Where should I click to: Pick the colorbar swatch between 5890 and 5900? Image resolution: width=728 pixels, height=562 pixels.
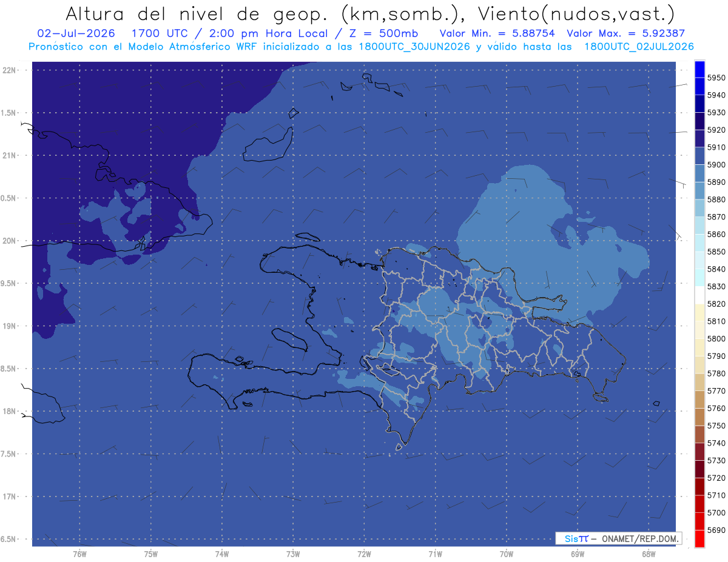[699, 173]
